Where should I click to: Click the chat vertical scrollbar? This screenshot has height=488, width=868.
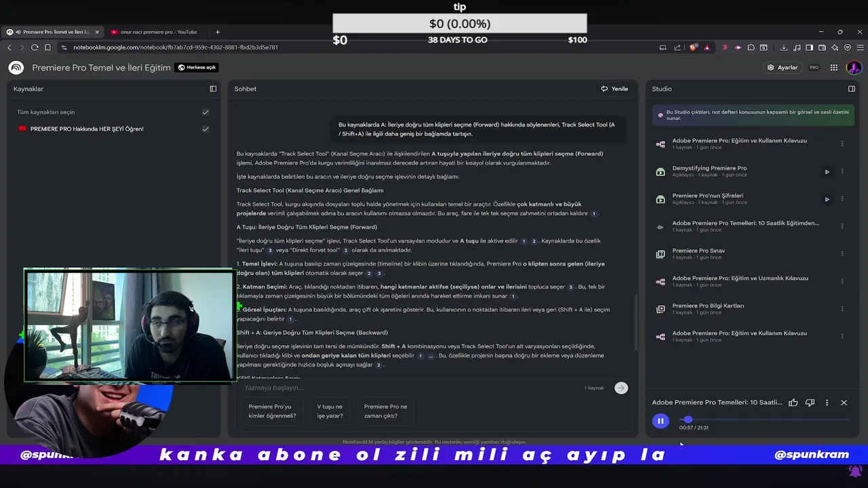[x=635, y=322]
